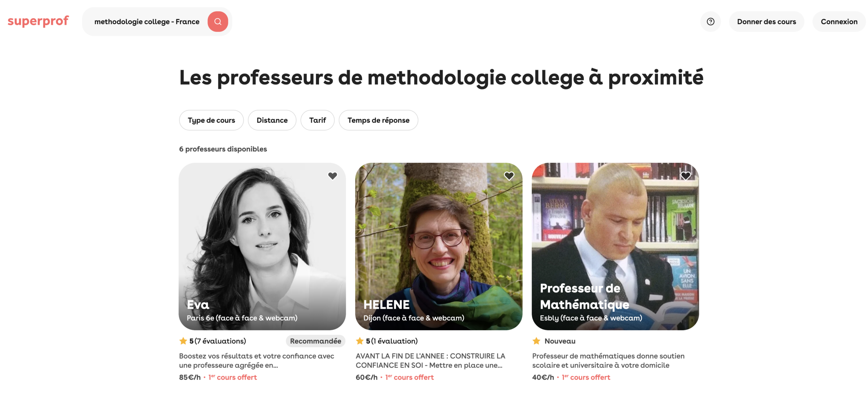Click the Superprof logo

tap(38, 21)
